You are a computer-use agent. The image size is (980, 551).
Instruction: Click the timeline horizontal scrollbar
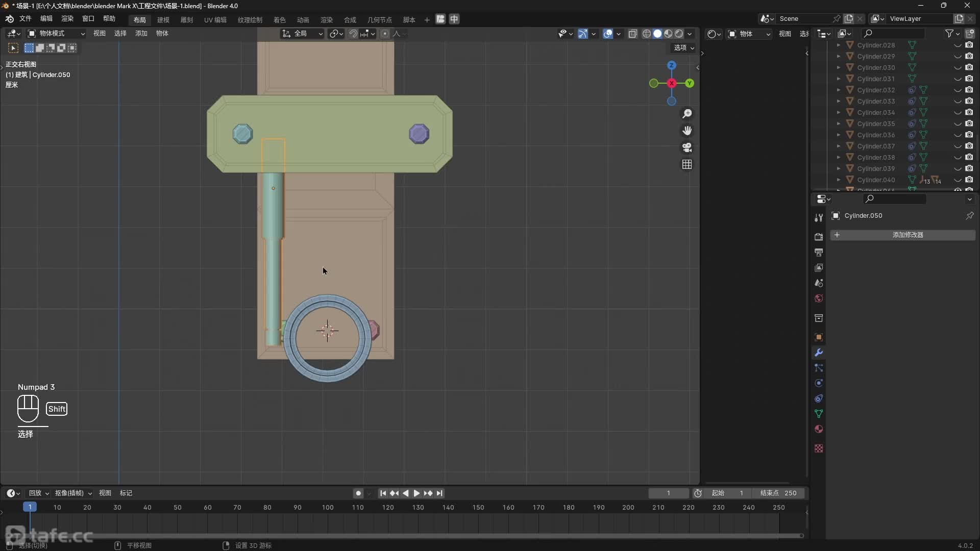click(x=406, y=536)
